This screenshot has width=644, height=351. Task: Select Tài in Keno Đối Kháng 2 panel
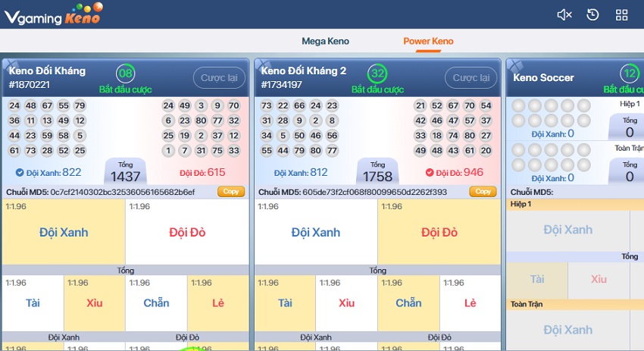285,303
